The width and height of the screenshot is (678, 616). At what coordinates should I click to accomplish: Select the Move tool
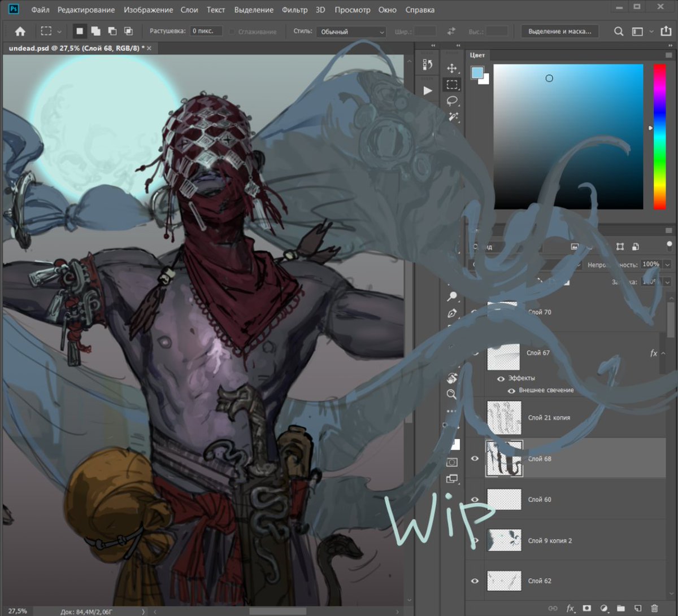point(452,68)
